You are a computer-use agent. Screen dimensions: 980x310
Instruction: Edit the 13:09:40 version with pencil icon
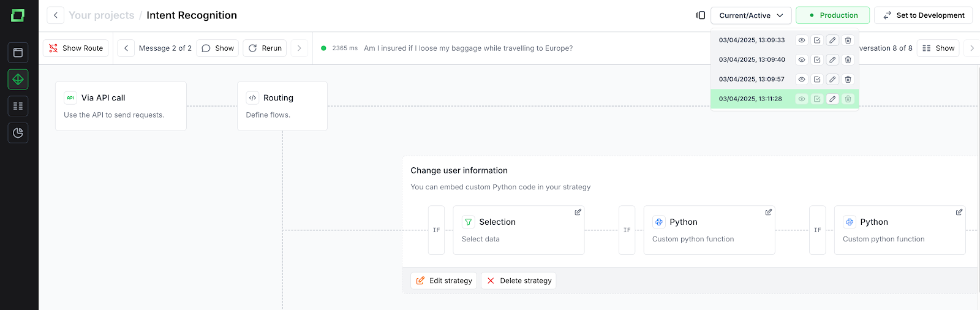tap(832, 60)
